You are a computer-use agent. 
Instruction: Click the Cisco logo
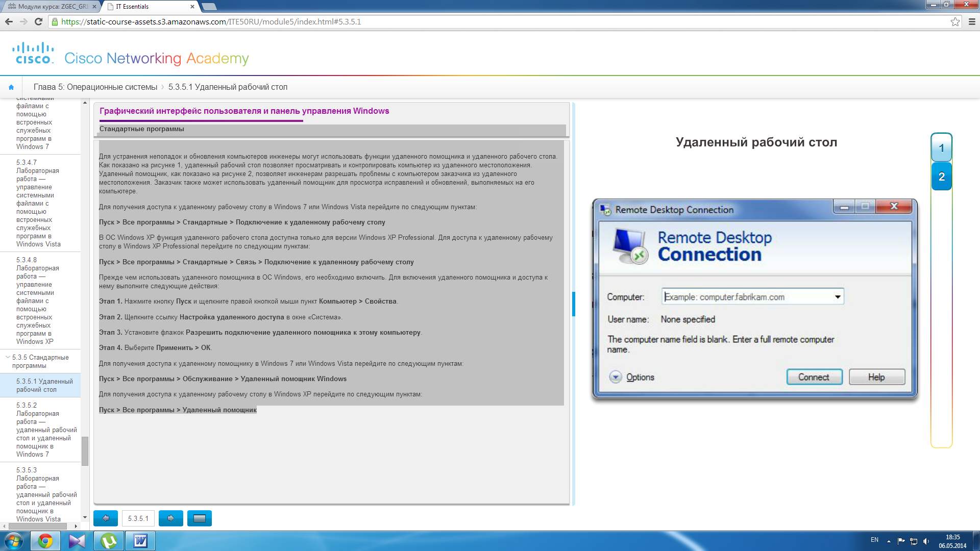click(x=33, y=53)
